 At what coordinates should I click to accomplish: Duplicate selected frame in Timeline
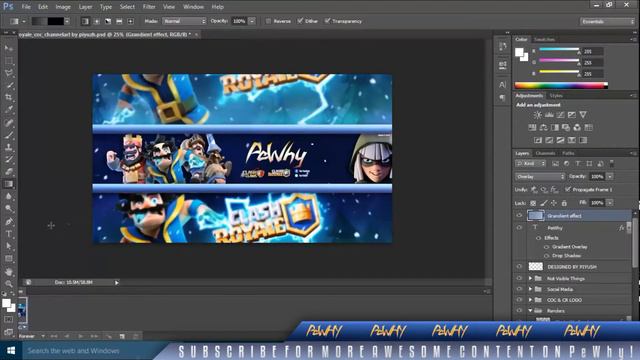click(x=122, y=336)
